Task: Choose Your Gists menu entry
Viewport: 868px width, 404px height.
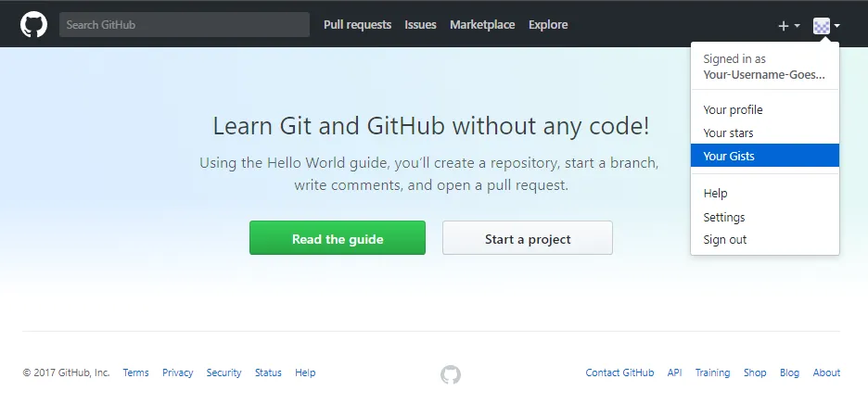Action: coord(765,156)
